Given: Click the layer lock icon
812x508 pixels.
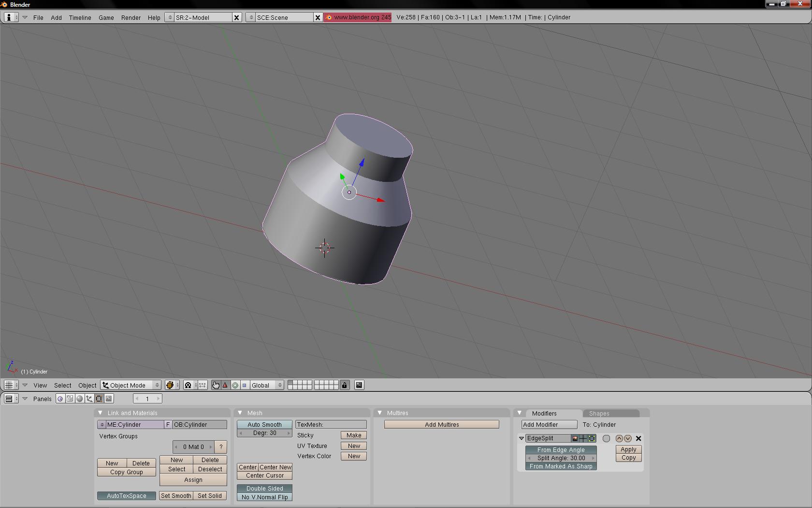Looking at the screenshot, I should (344, 385).
